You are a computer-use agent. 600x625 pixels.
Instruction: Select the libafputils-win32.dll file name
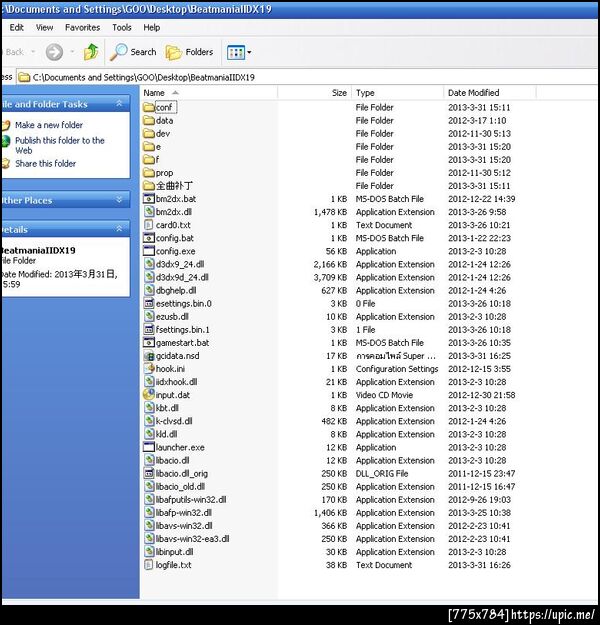(x=191, y=500)
